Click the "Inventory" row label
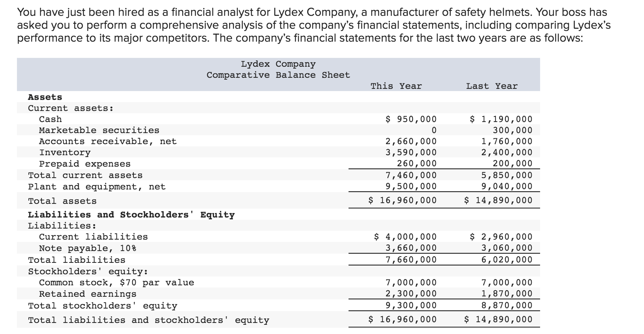Screen dimensions: 644x334 [x=65, y=153]
